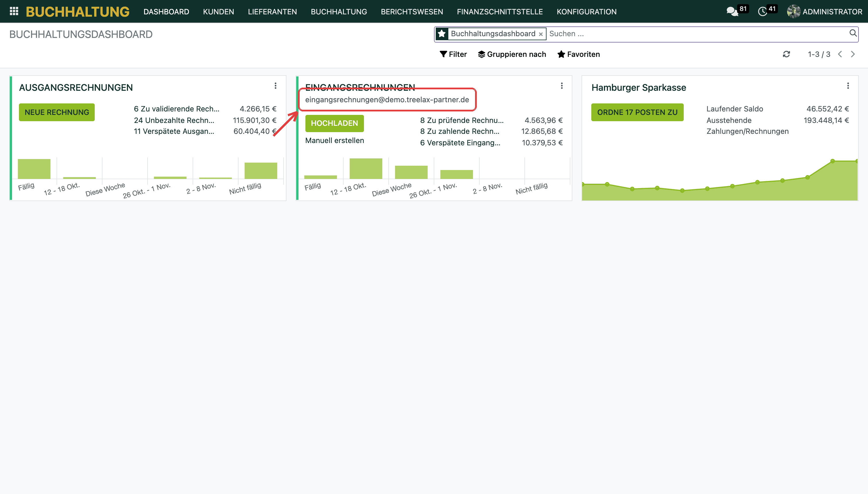Open the Buchhaltung top menu item

[339, 11]
